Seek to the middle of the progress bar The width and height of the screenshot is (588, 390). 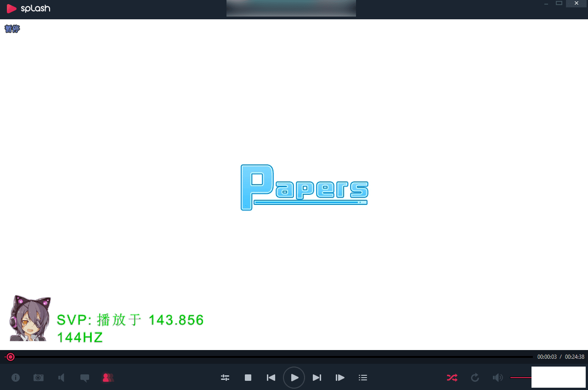(x=269, y=357)
